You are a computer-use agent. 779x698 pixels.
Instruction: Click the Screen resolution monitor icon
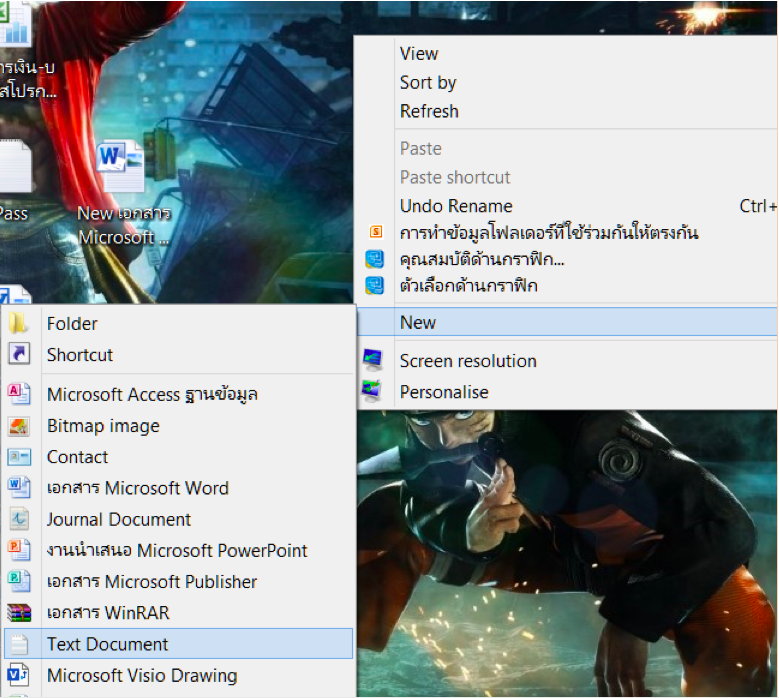pos(373,360)
